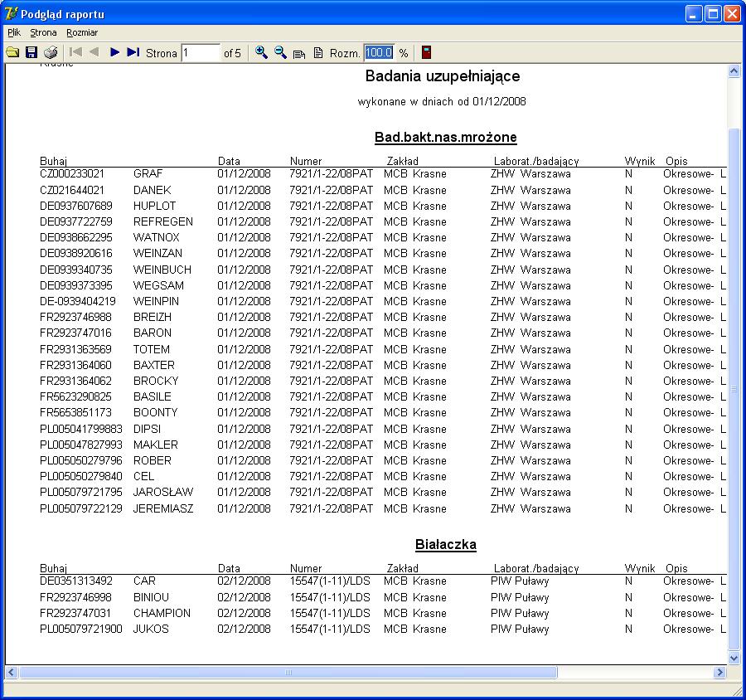Click the report title Badania uzupełniające

(x=443, y=76)
